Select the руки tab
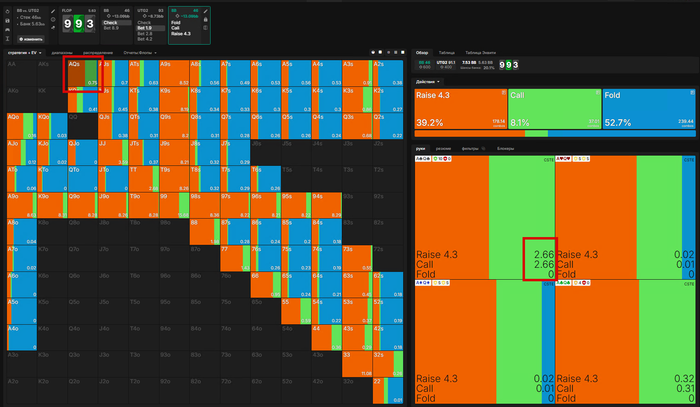The image size is (700, 407). click(x=421, y=149)
